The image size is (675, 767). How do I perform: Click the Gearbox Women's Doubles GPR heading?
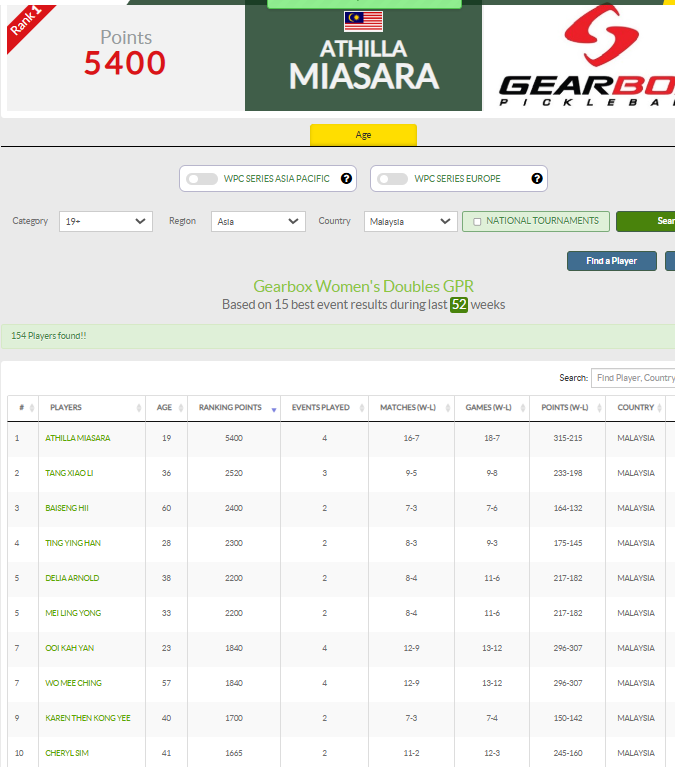363,286
